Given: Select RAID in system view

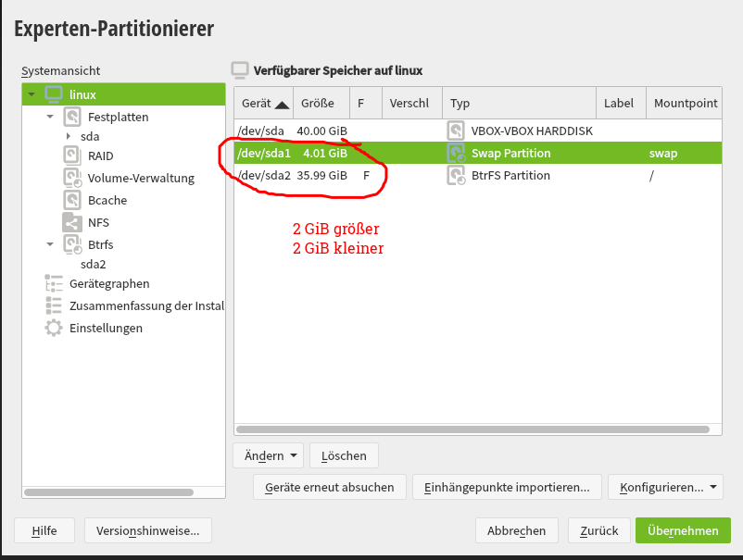Looking at the screenshot, I should [x=100, y=156].
